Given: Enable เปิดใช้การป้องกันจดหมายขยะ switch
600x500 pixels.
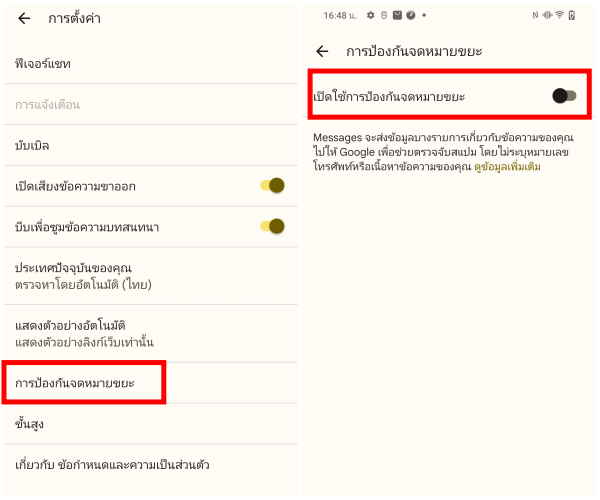Looking at the screenshot, I should coord(564,96).
